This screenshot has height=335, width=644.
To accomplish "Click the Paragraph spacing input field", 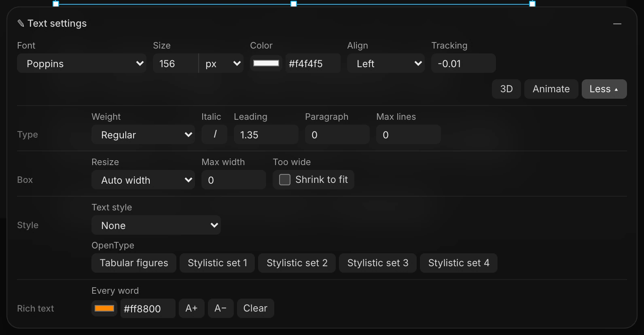I will pyautogui.click(x=337, y=134).
